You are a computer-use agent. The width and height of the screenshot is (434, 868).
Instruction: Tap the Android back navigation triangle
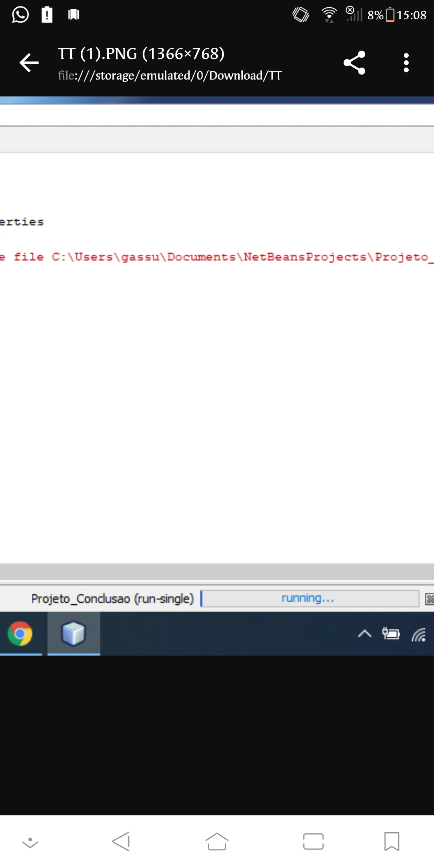121,841
